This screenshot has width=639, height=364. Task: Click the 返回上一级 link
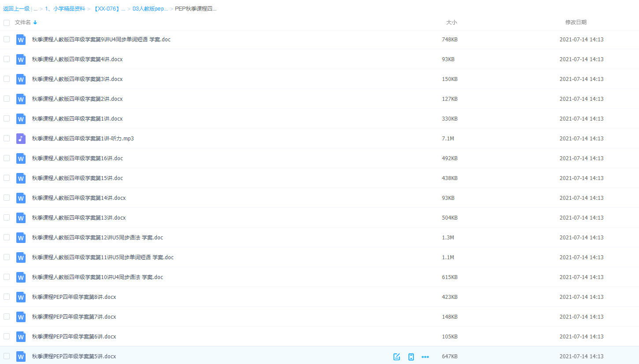[x=16, y=9]
